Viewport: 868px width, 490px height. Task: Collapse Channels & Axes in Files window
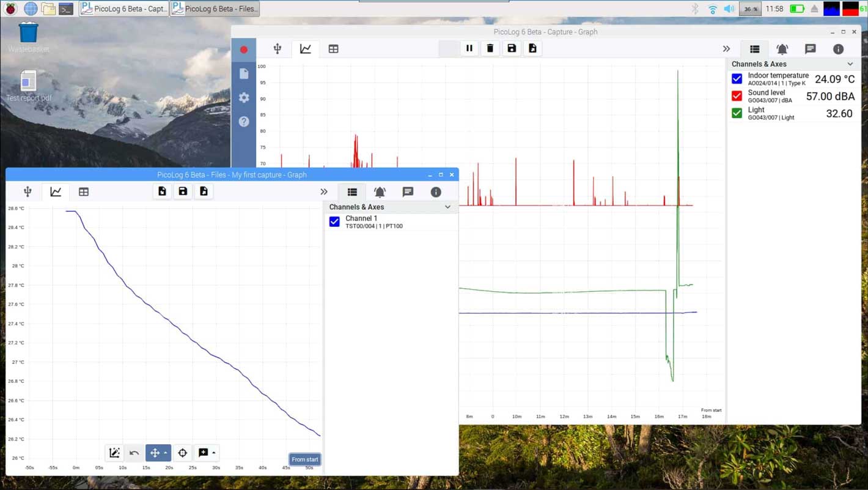point(447,207)
